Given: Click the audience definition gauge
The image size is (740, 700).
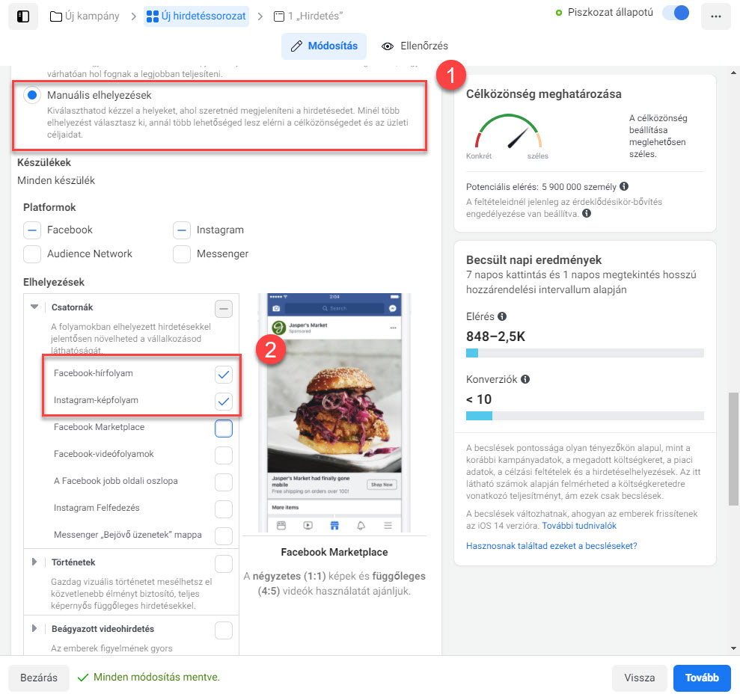Looking at the screenshot, I should pyautogui.click(x=508, y=132).
